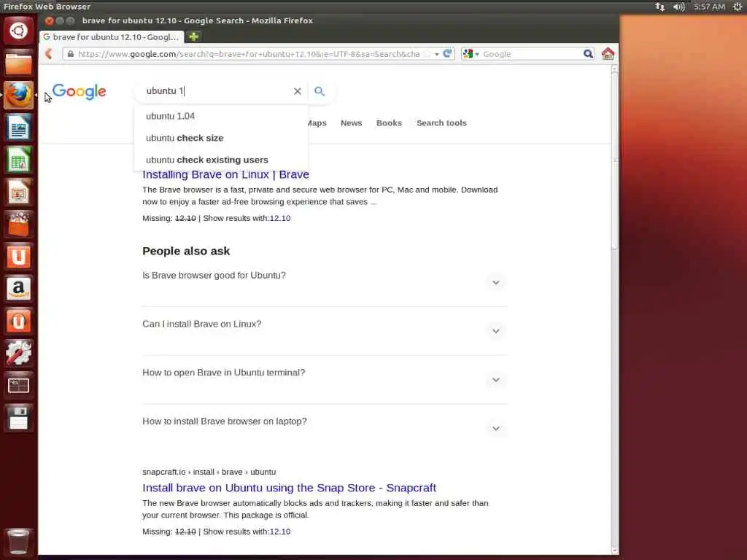
Task: Launch LibreOffice Calc from the dock
Action: tap(18, 160)
